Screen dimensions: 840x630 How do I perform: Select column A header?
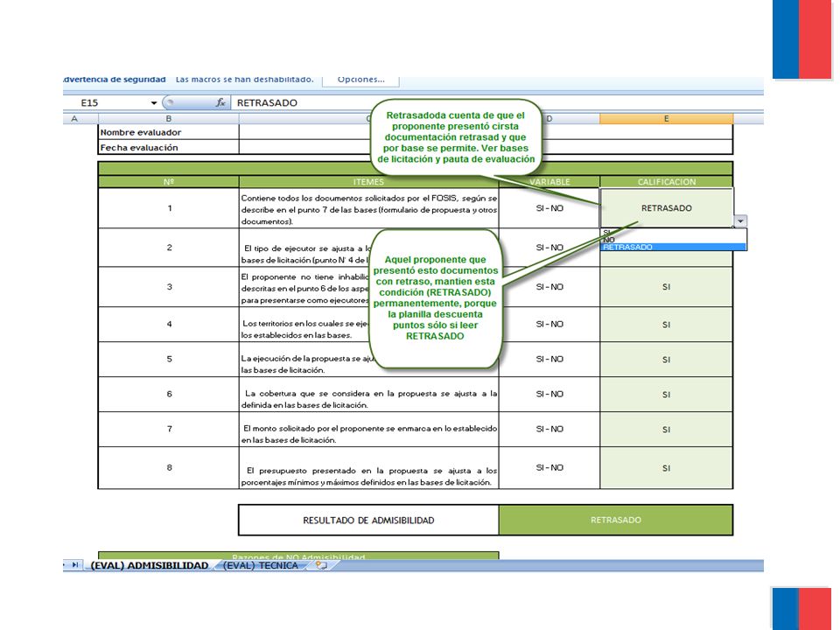click(73, 118)
